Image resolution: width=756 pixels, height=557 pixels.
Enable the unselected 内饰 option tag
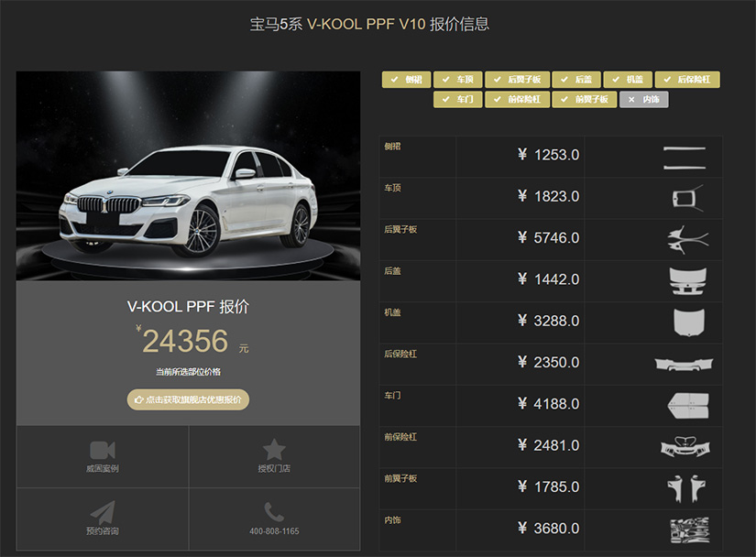point(643,99)
